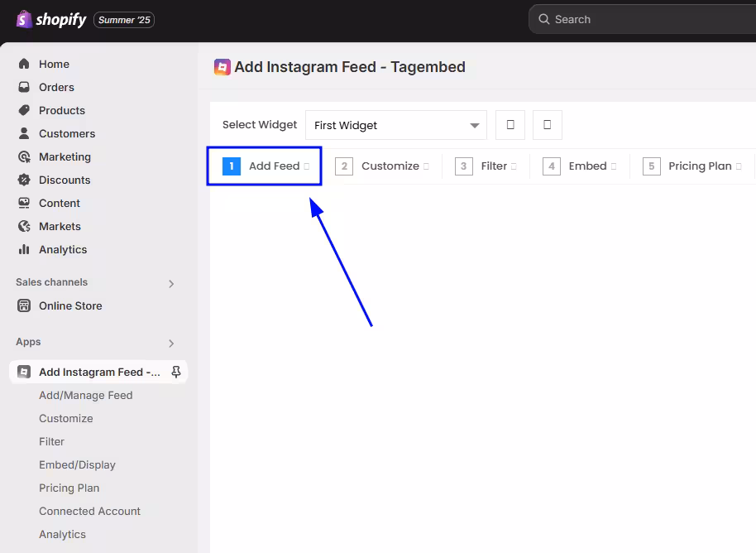Click the Customers person icon
This screenshot has height=553, width=756.
pos(24,133)
